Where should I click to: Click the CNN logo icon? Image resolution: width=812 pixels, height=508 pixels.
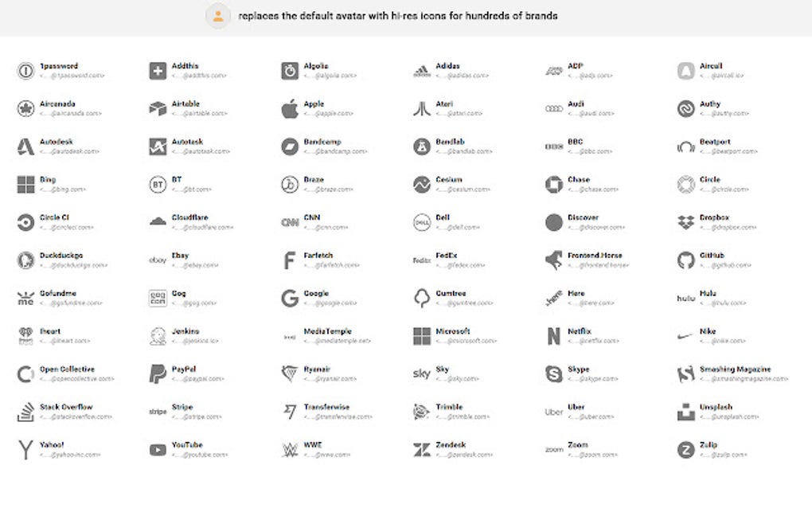tap(288, 221)
